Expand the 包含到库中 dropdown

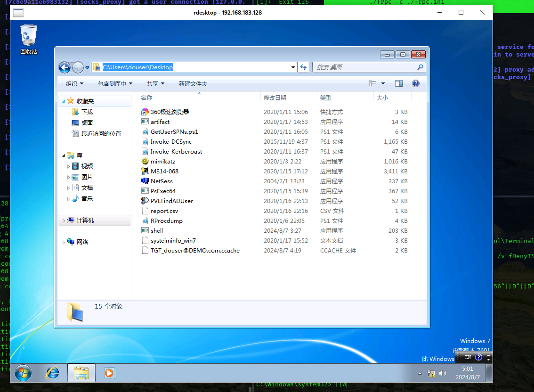[x=115, y=84]
